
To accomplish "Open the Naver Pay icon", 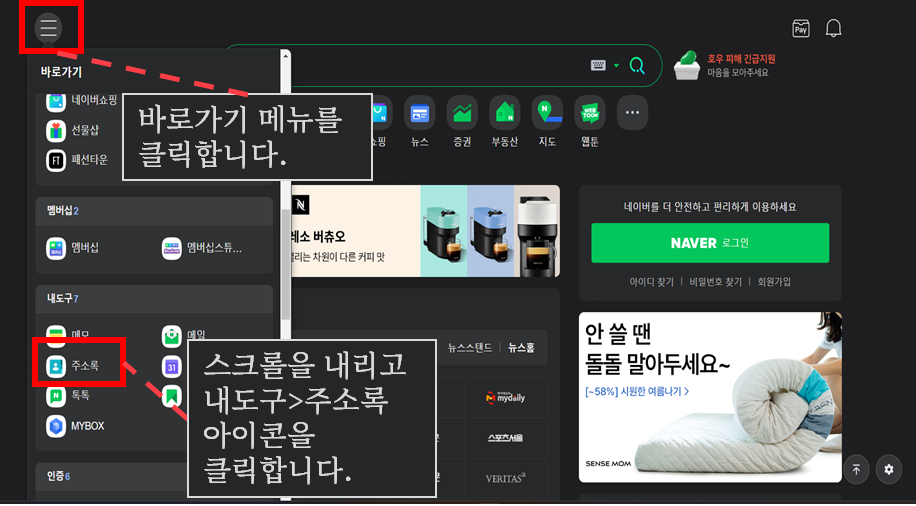I will [x=800, y=28].
